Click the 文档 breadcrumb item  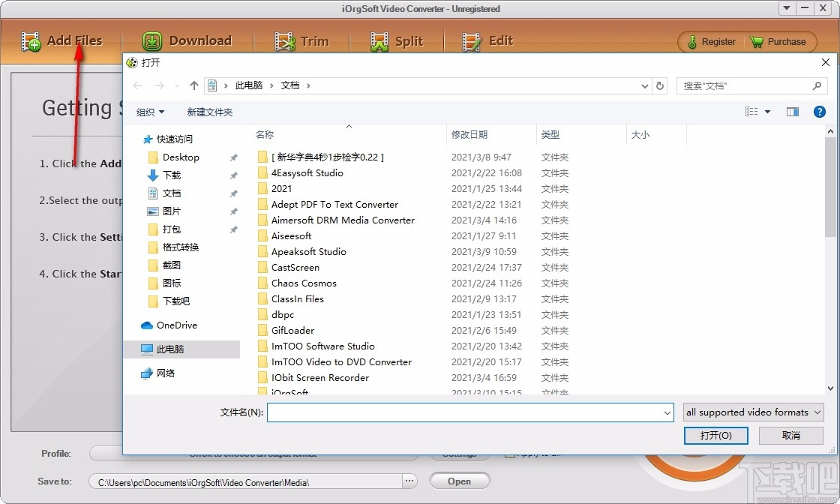(x=290, y=85)
